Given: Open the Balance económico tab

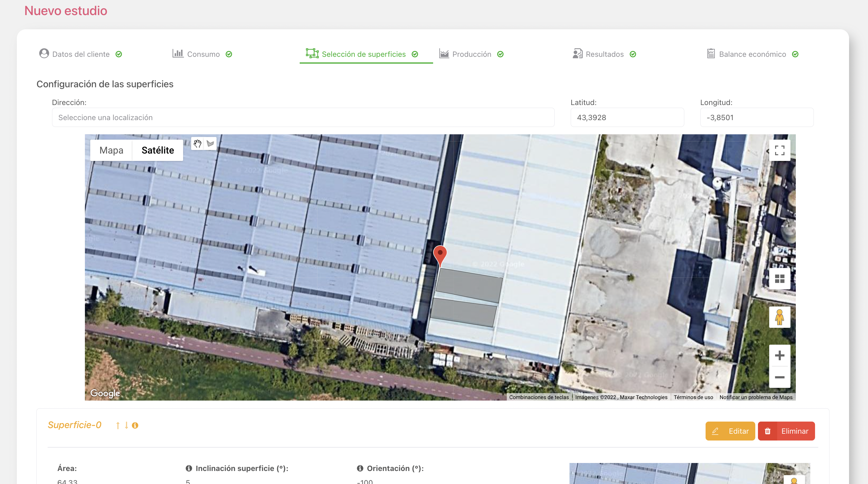Looking at the screenshot, I should (752, 54).
